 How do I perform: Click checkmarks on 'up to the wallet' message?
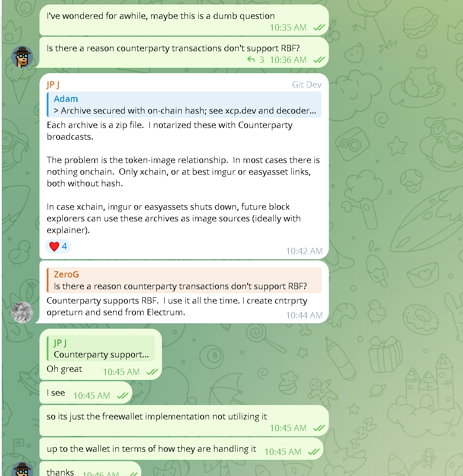[x=314, y=452]
